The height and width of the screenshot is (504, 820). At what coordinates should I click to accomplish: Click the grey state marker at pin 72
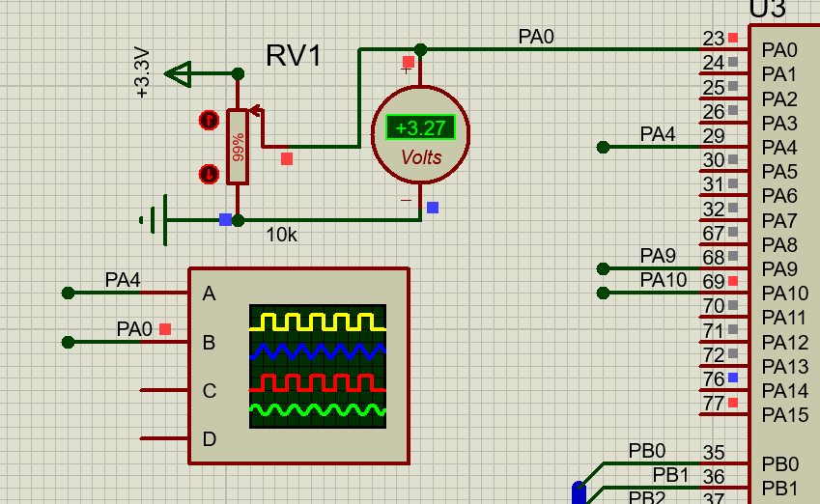(733, 353)
